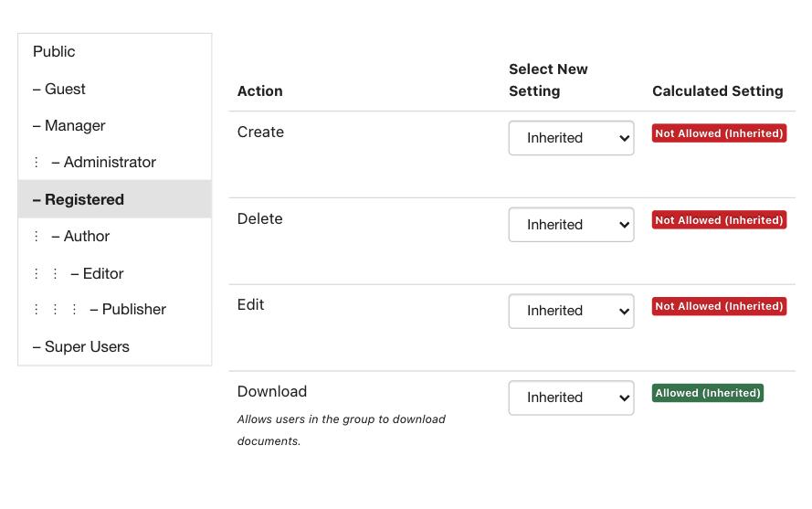The width and height of the screenshot is (812, 509).
Task: Select the Registered group row
Action: coord(114,199)
